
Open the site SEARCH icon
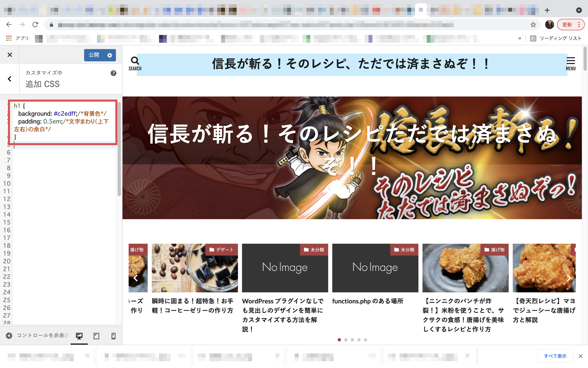coord(135,64)
